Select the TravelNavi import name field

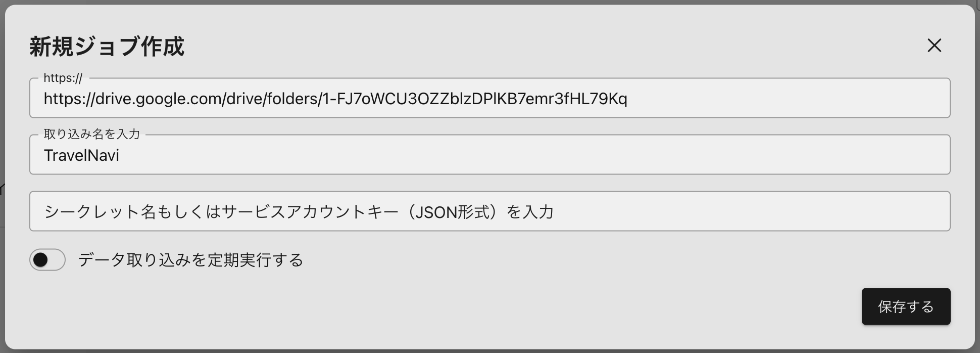click(x=490, y=155)
